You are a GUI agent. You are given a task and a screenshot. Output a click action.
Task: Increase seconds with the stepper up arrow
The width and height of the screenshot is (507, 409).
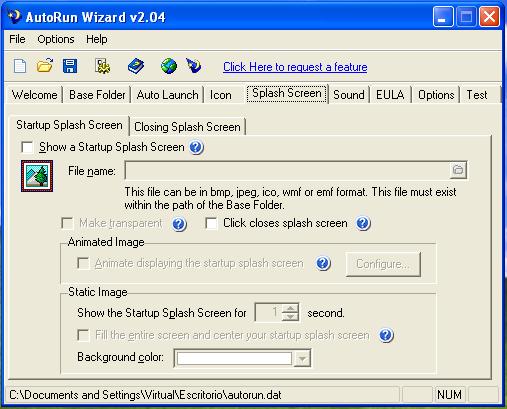click(x=290, y=308)
